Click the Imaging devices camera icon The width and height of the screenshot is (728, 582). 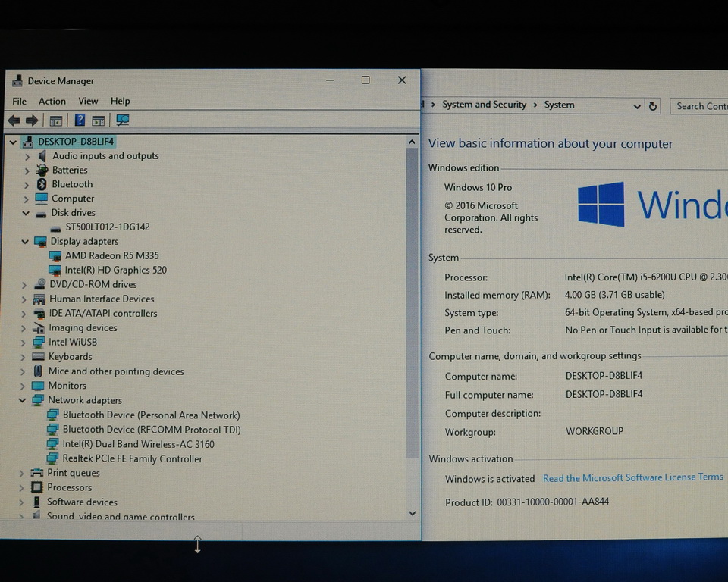click(39, 327)
